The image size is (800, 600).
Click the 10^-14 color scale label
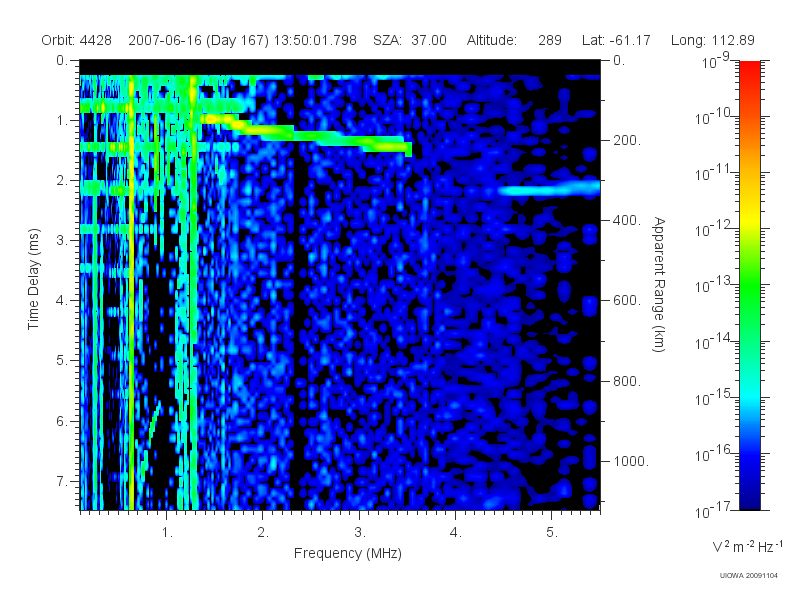point(714,341)
